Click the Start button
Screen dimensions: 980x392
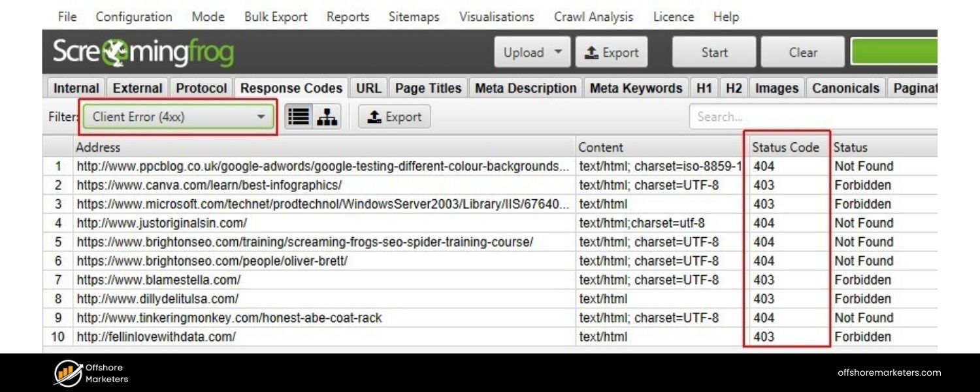point(713,52)
